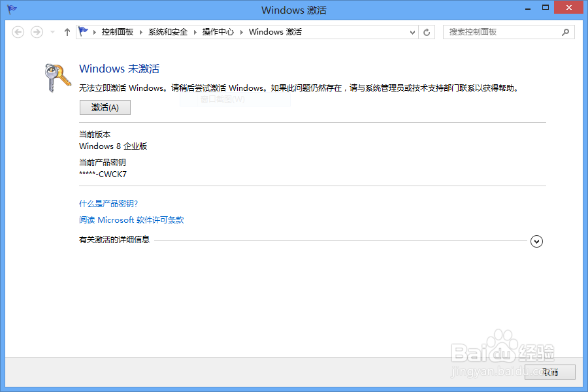The height and width of the screenshot is (392, 588).
Task: Select the Windows 8 企业版 text
Action: (x=113, y=146)
